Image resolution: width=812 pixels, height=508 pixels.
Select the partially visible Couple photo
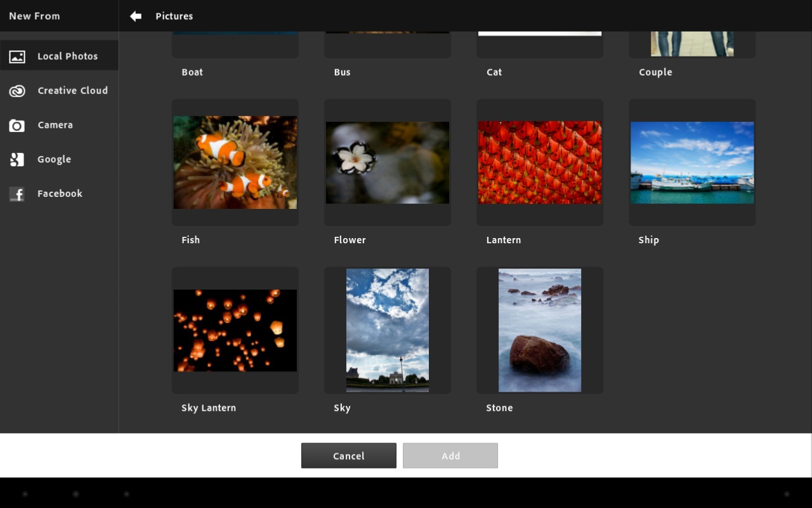pos(692,44)
